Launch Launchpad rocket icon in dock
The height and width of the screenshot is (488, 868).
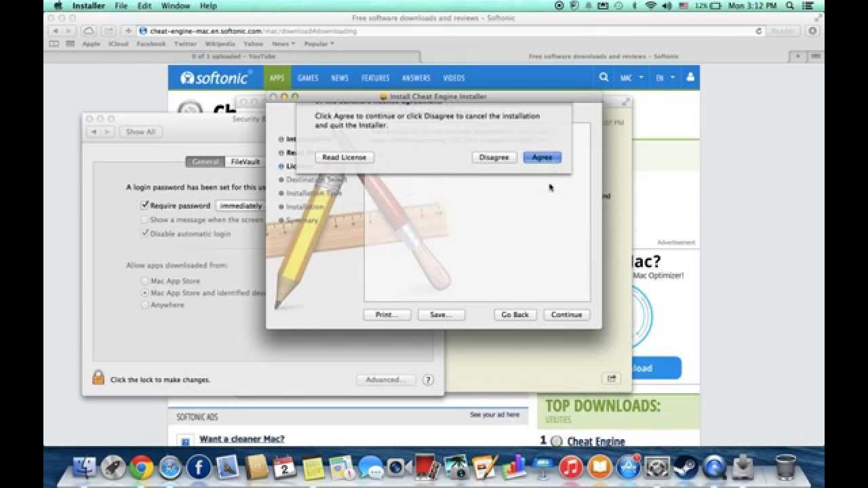(113, 467)
